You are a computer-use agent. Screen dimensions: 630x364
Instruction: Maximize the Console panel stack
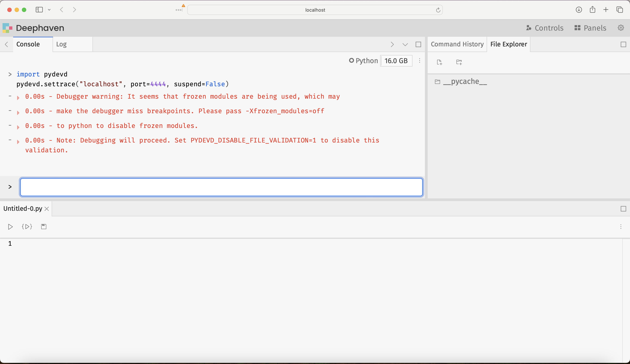tap(418, 44)
